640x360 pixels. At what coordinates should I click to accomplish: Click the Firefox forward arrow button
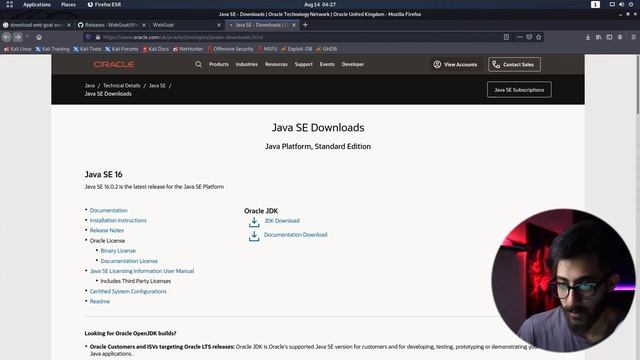(x=18, y=37)
